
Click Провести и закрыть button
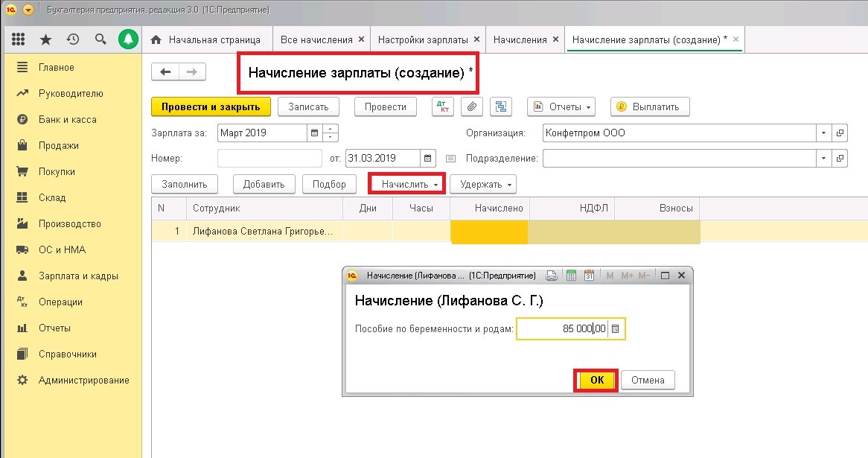(212, 106)
